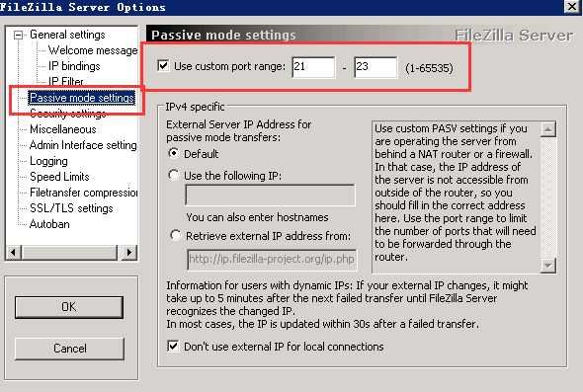583x392 pixels.
Task: Click the '(1-65535)' range hint
Action: 430,68
